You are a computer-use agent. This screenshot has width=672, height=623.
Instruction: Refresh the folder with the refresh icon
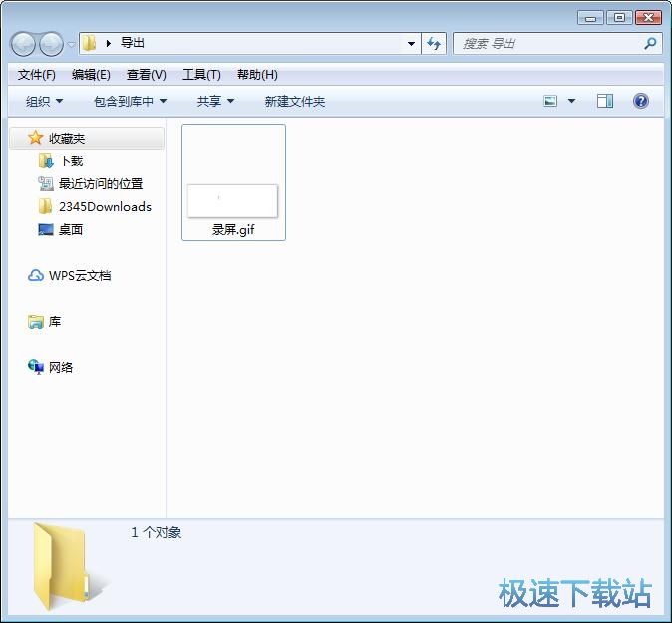point(434,43)
